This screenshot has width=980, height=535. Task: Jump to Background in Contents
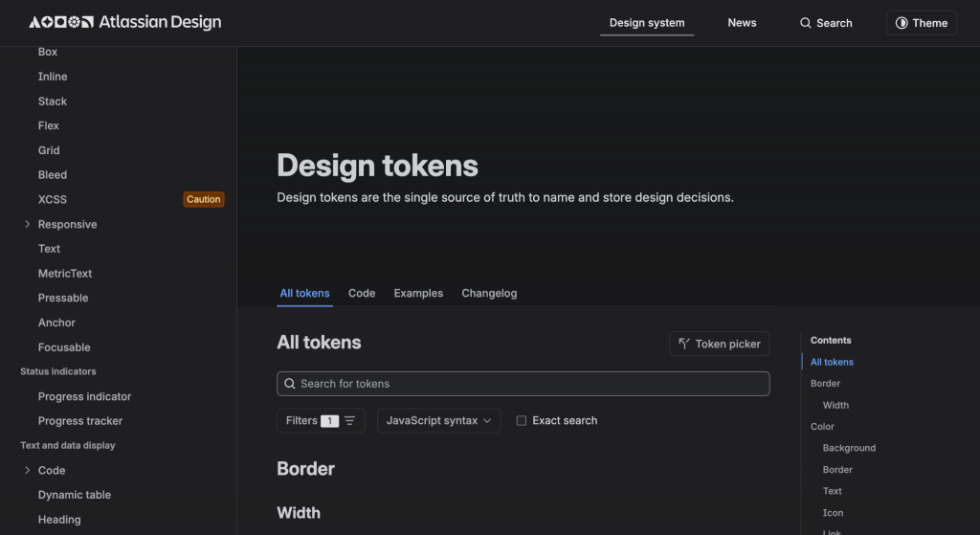pos(850,448)
